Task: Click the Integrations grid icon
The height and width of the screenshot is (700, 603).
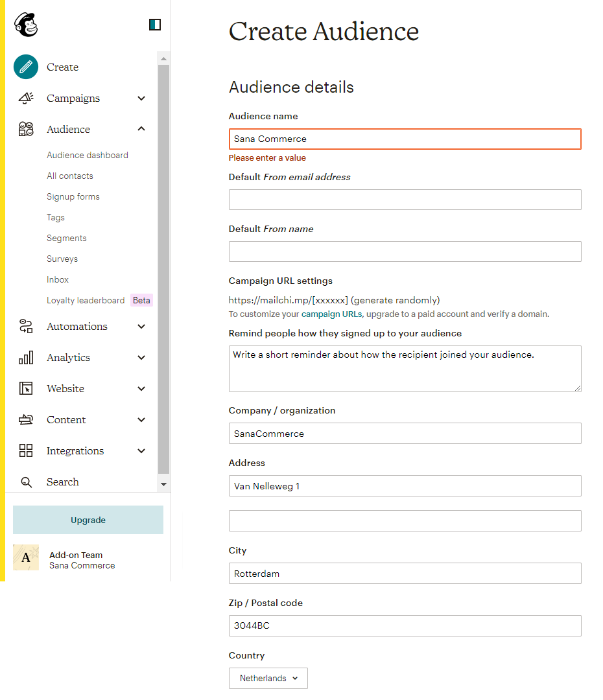Action: click(26, 450)
